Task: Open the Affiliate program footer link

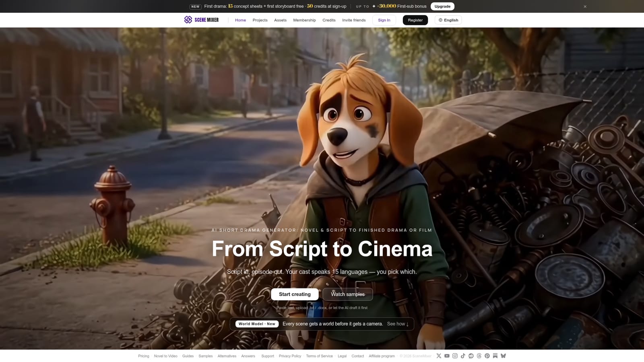Action: coord(382,356)
